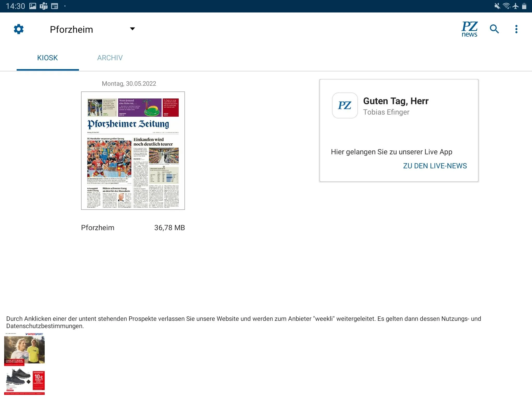Tap the gallery image icon in status bar

(x=33, y=6)
